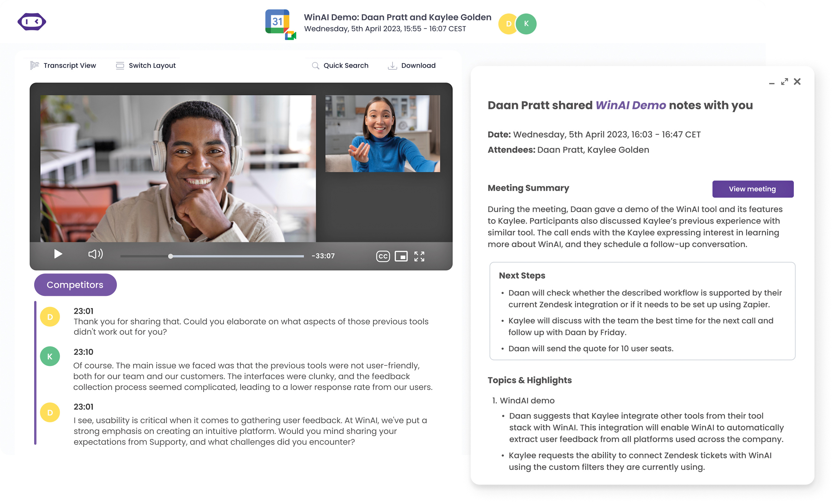This screenshot has width=834, height=504.
Task: Click the yellow D attendee avatar in header
Action: tap(508, 24)
